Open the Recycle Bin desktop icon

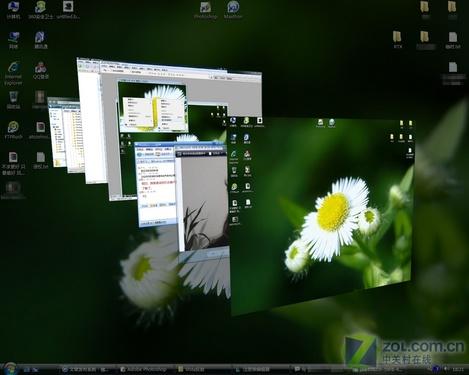click(14, 100)
